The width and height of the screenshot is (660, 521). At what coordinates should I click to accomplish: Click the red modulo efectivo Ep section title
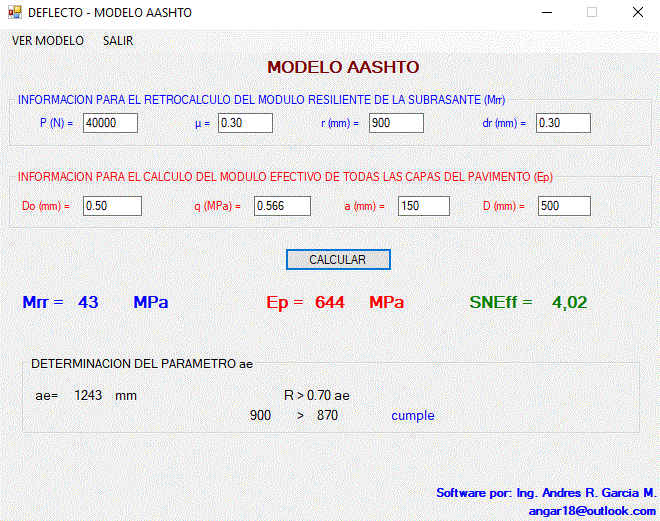point(285,177)
